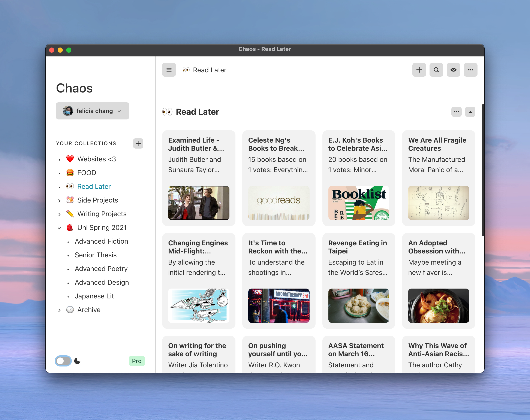Viewport: 530px width, 420px height.
Task: Toggle the eye visibility icon
Action: coord(453,70)
